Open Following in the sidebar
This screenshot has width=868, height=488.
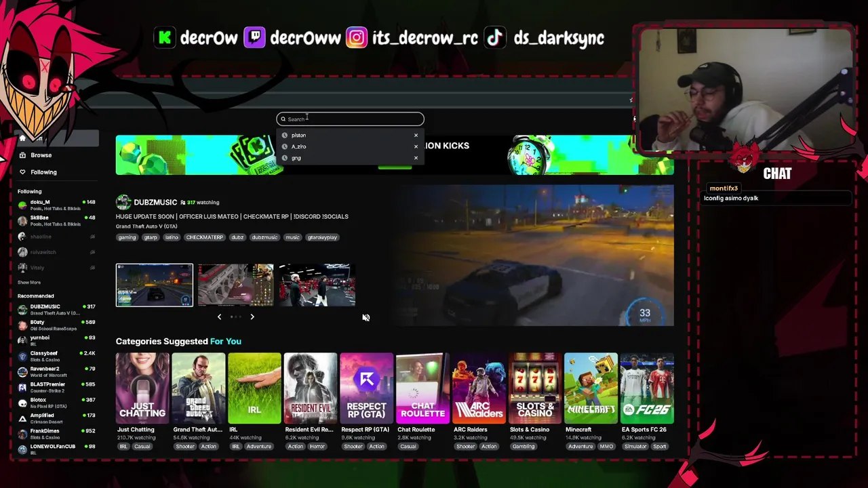click(43, 172)
